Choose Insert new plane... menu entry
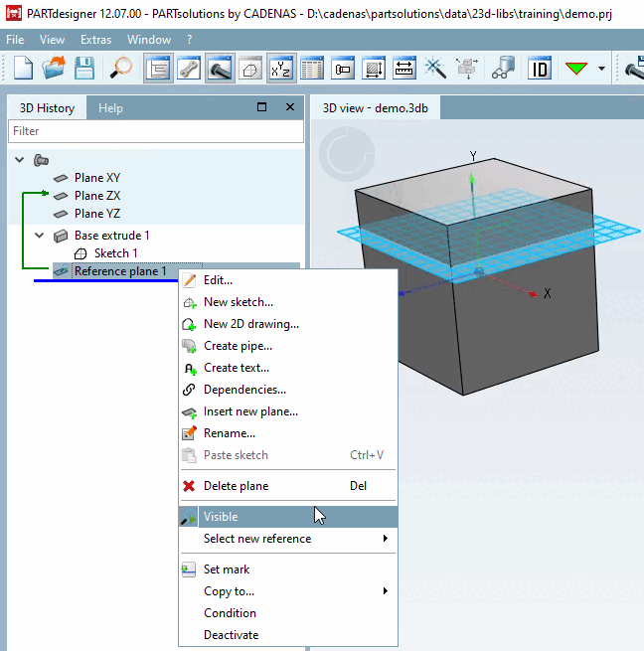Image resolution: width=644 pixels, height=651 pixels. [288, 411]
